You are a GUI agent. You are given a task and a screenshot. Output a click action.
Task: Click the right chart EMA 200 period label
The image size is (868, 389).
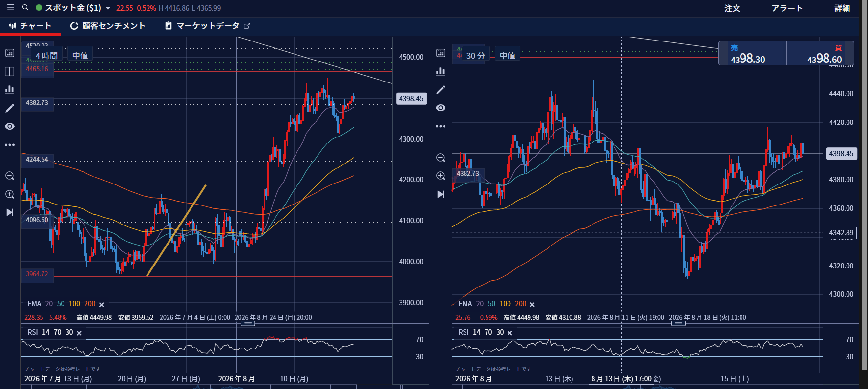[x=521, y=304]
